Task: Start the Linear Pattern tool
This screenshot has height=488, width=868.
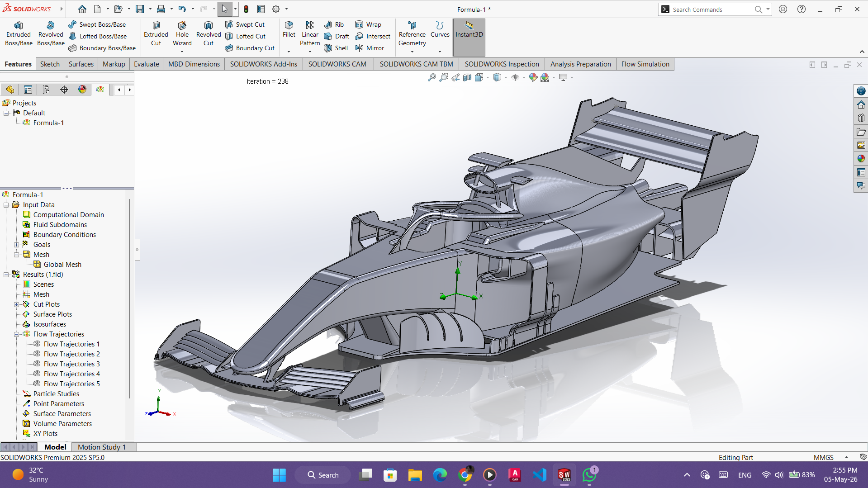Action: click(x=310, y=34)
